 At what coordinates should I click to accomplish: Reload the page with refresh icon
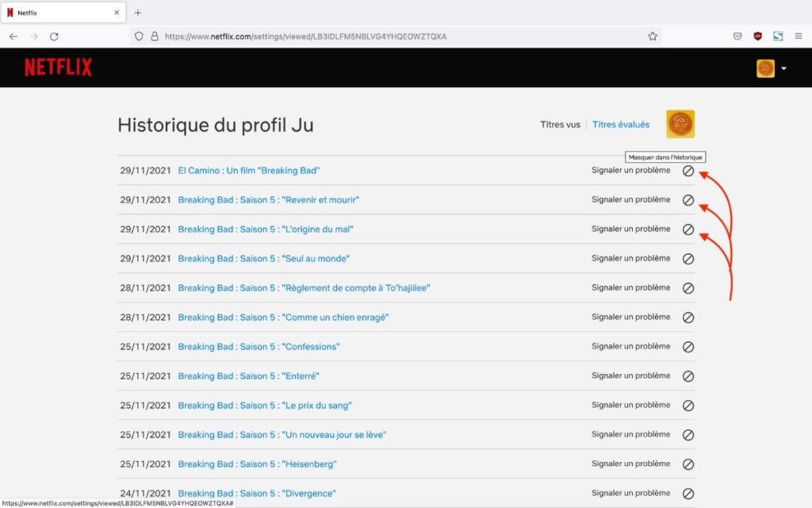click(x=54, y=37)
